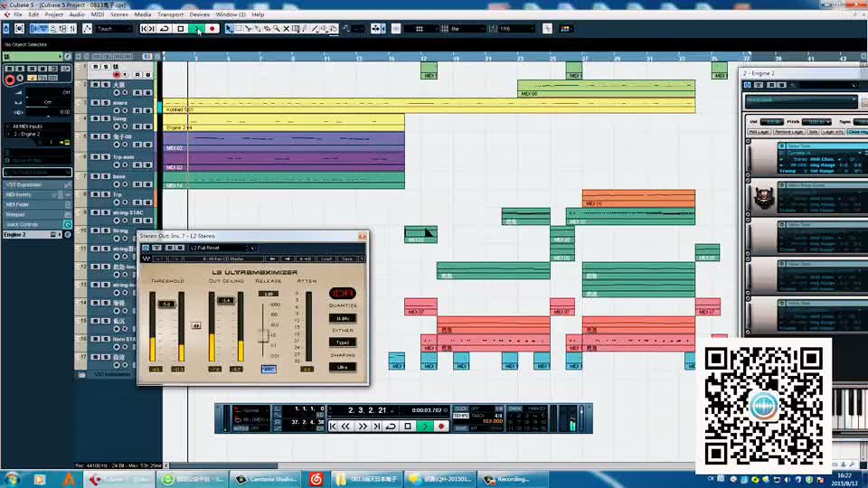The image size is (868, 488).
Task: Click Stop in the top toolbar
Action: (181, 29)
